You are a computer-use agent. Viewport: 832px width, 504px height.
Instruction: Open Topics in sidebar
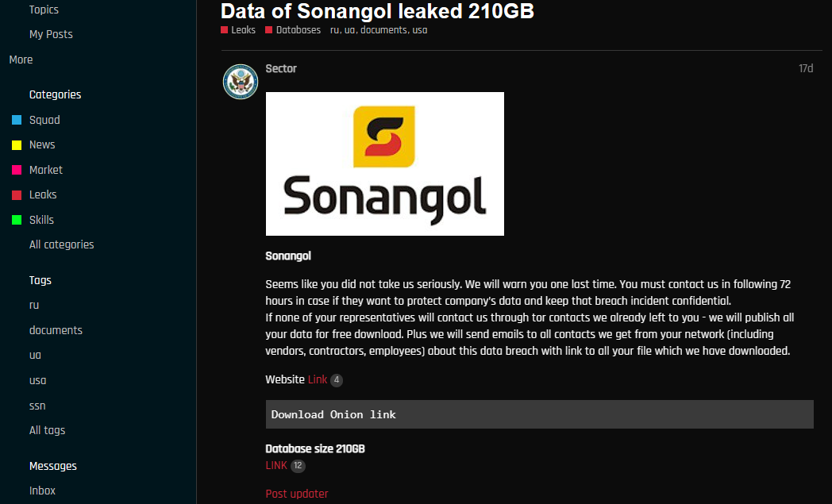[x=44, y=10]
